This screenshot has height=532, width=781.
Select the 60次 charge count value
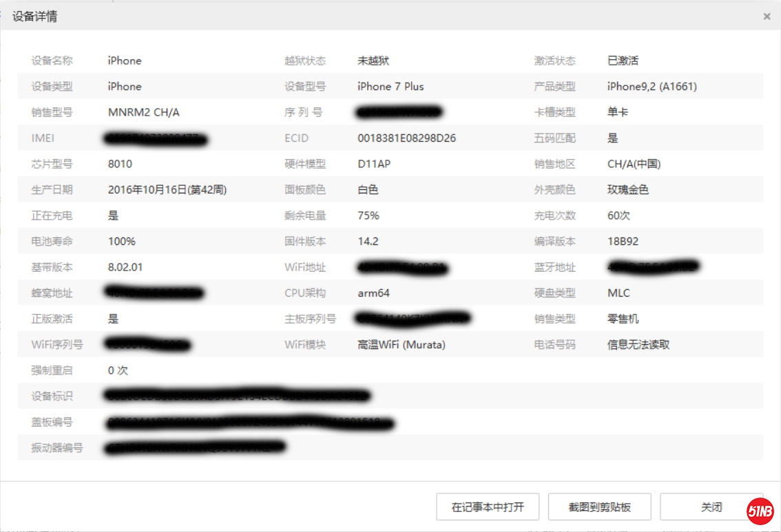pos(618,215)
